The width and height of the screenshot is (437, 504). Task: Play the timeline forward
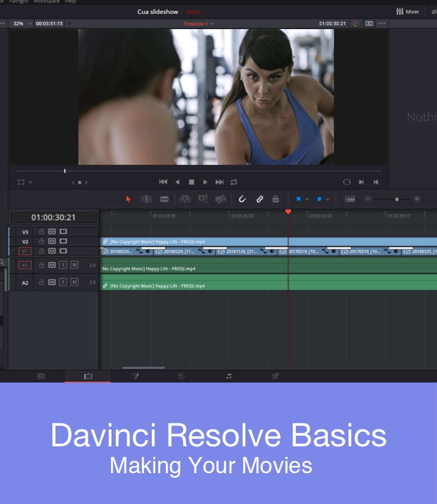pos(205,182)
